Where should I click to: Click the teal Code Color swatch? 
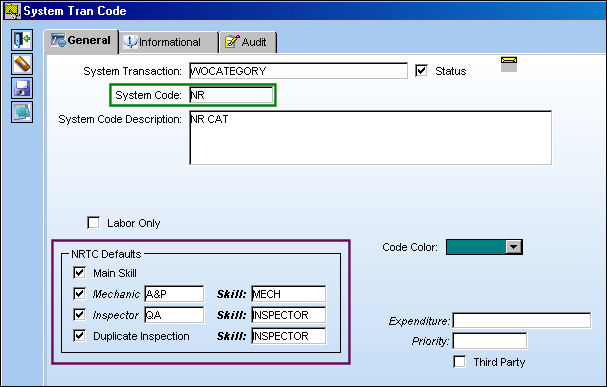pyautogui.click(x=476, y=247)
